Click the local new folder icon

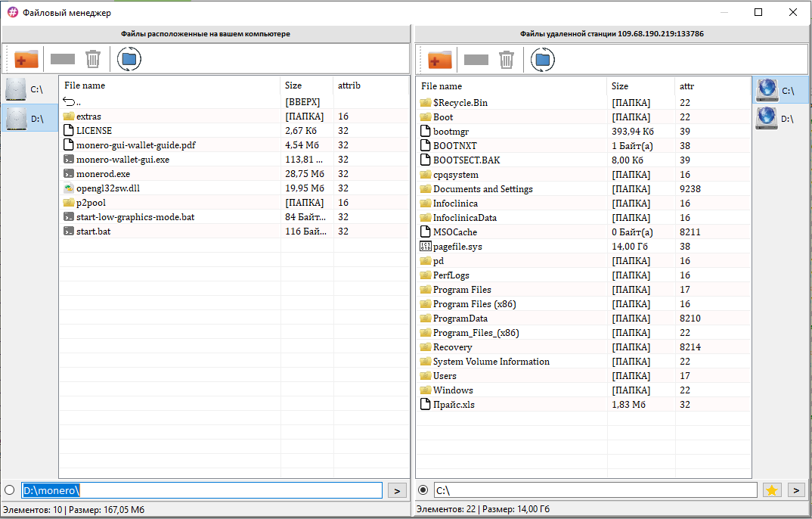[26, 59]
